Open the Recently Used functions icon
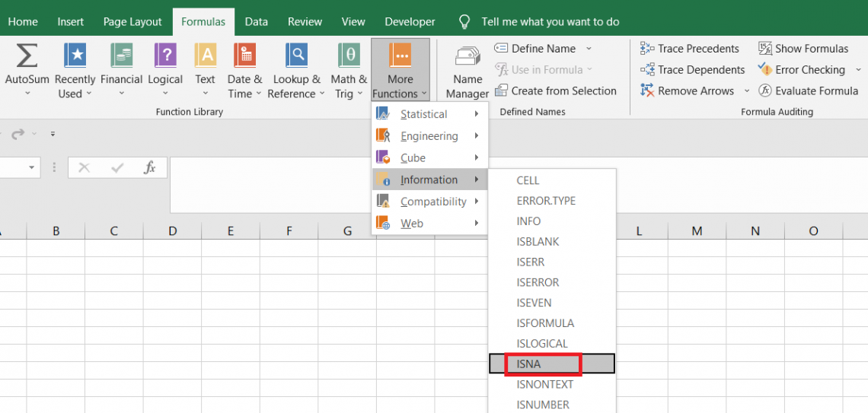This screenshot has height=413, width=868. (75, 56)
